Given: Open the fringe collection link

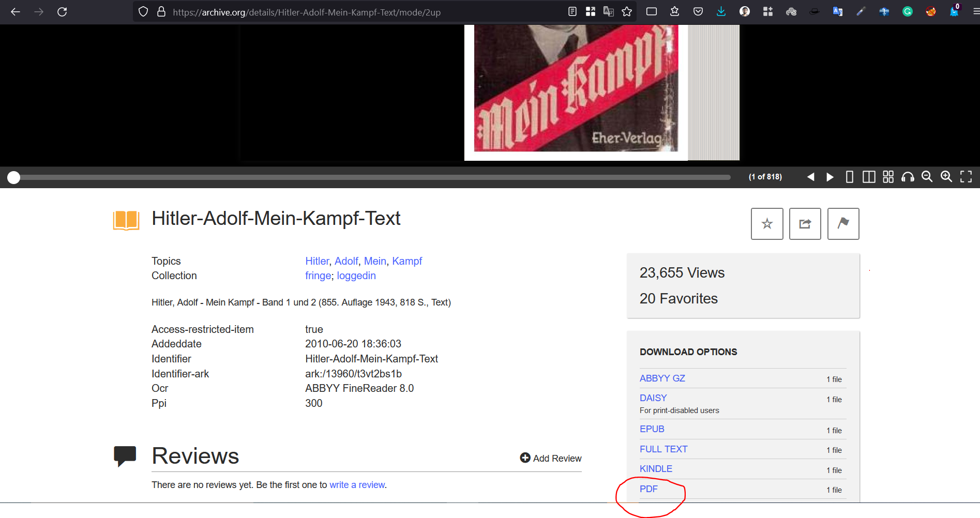Looking at the screenshot, I should (318, 276).
